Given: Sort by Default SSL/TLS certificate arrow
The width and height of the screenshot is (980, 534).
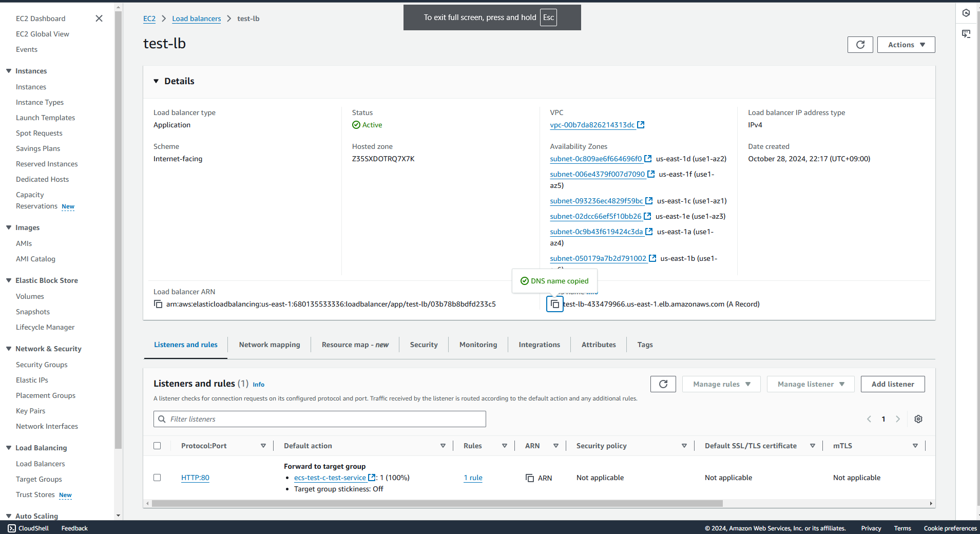Looking at the screenshot, I should (x=813, y=446).
